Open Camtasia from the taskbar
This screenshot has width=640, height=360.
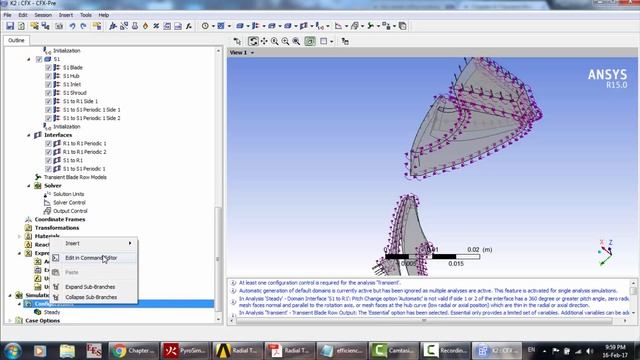(394, 351)
